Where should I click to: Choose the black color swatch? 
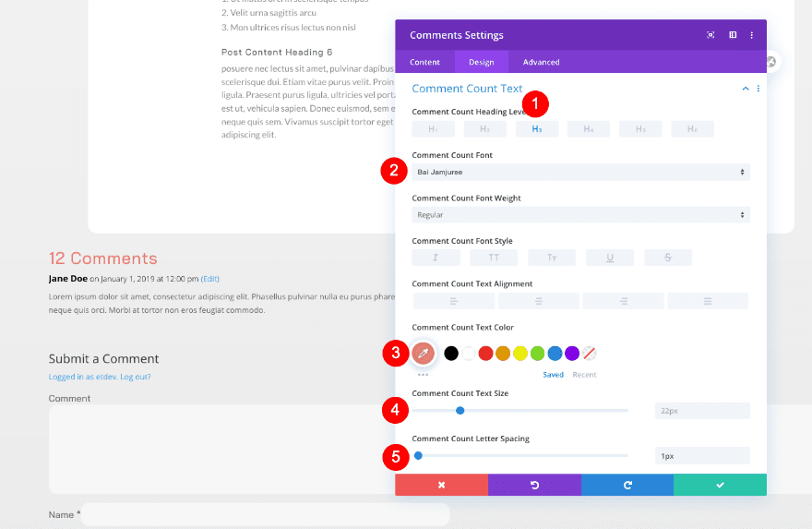point(451,354)
